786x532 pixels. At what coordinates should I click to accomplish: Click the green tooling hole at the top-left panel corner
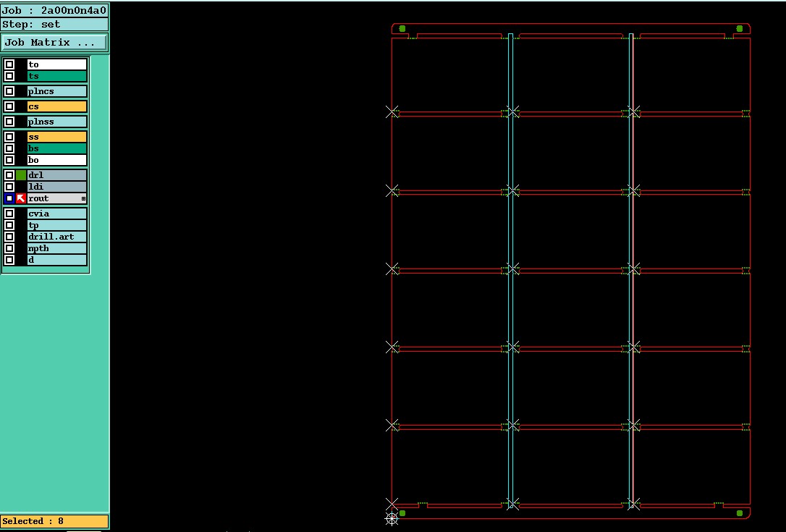(x=402, y=29)
